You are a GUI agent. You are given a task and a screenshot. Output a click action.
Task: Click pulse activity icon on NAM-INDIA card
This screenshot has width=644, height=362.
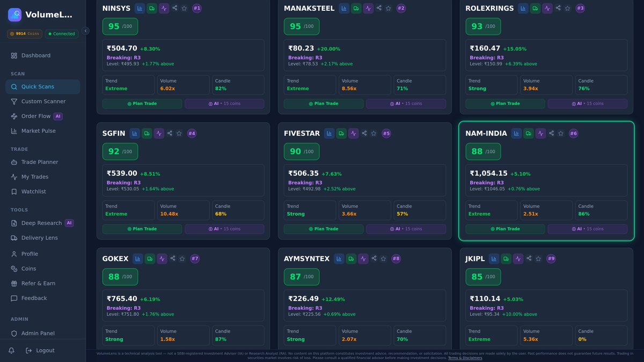coord(541,133)
